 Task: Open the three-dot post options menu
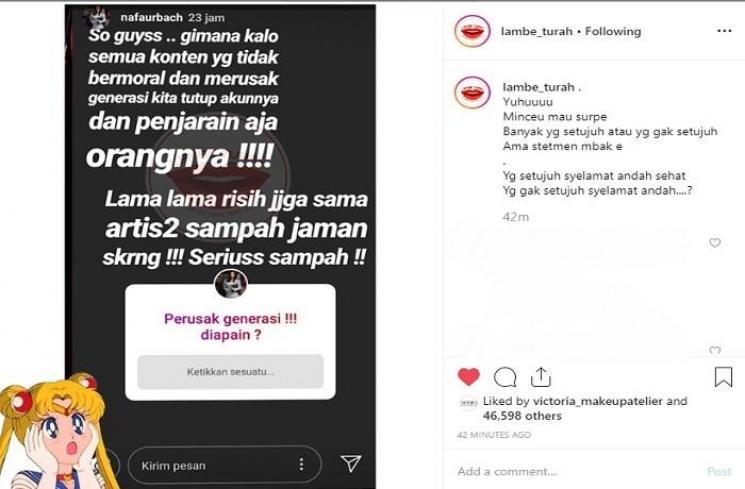724,31
